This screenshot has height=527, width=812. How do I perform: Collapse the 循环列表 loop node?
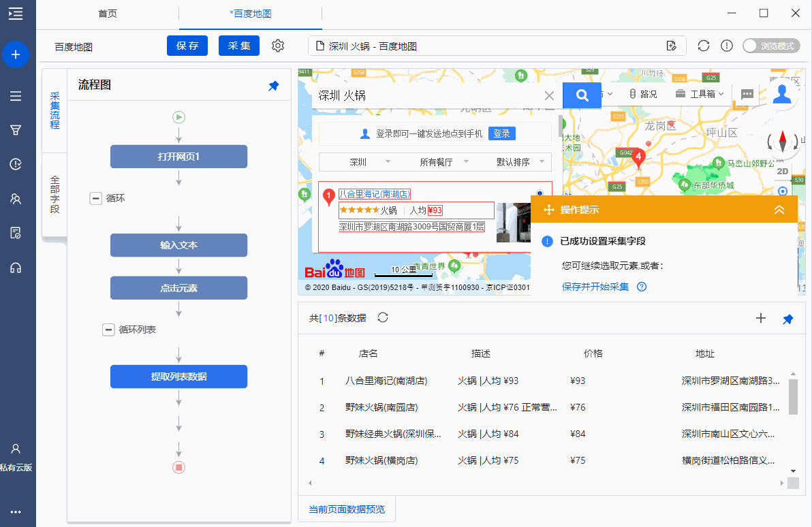108,330
